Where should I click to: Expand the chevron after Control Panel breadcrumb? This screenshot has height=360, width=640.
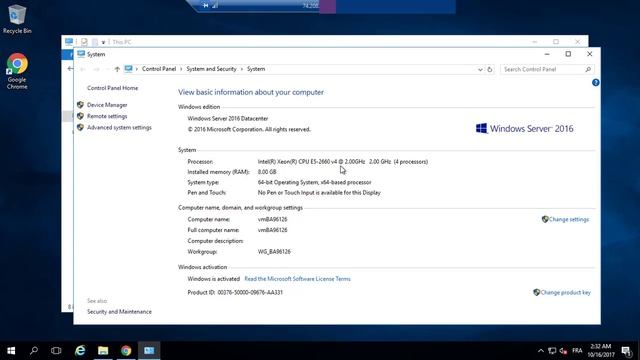click(181, 69)
